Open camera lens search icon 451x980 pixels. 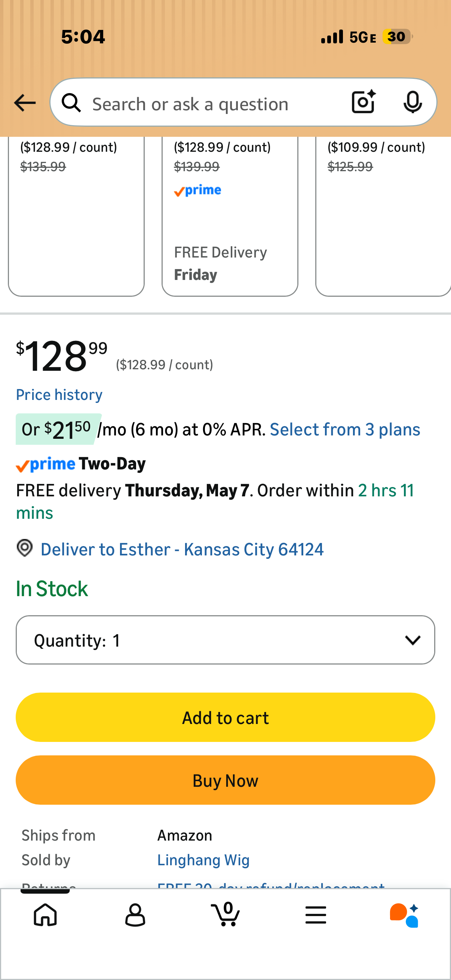click(x=363, y=102)
